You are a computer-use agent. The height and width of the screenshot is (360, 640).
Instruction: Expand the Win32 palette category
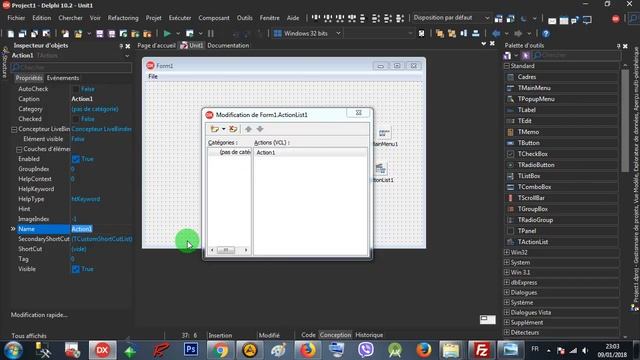click(507, 253)
